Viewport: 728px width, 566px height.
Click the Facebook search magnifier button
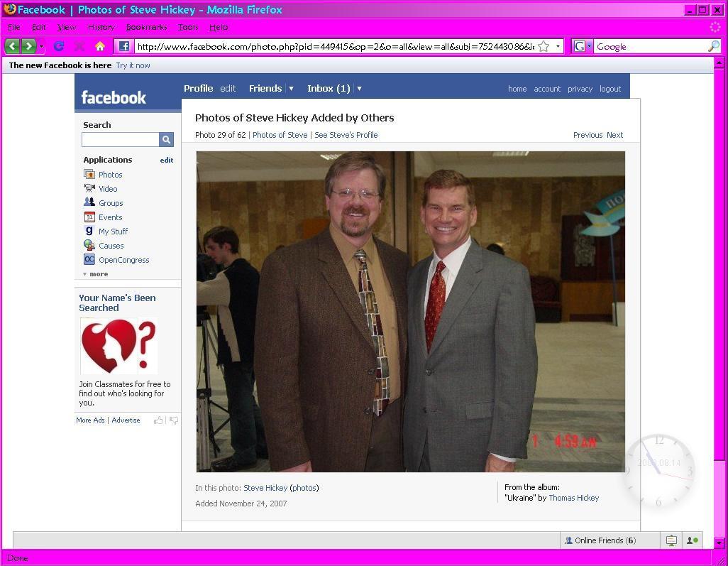pos(166,139)
